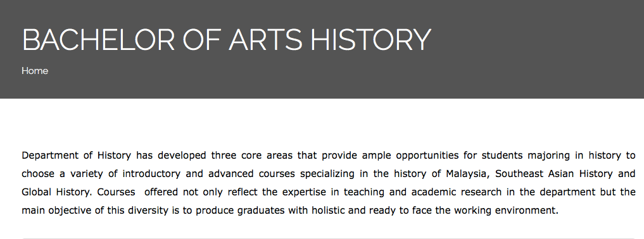Click the BACHELOR OF ARTS HISTORY page heading
The width and height of the screenshot is (644, 239).
226,40
